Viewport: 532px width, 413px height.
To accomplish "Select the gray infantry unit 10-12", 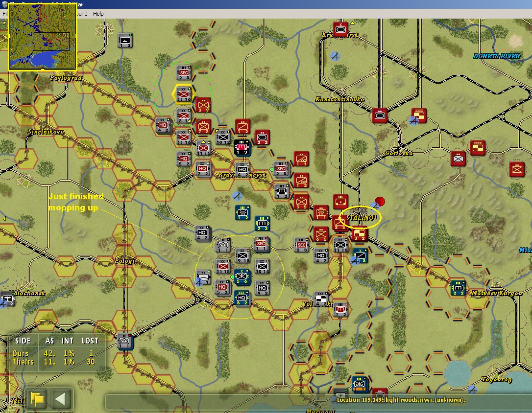I will [223, 137].
